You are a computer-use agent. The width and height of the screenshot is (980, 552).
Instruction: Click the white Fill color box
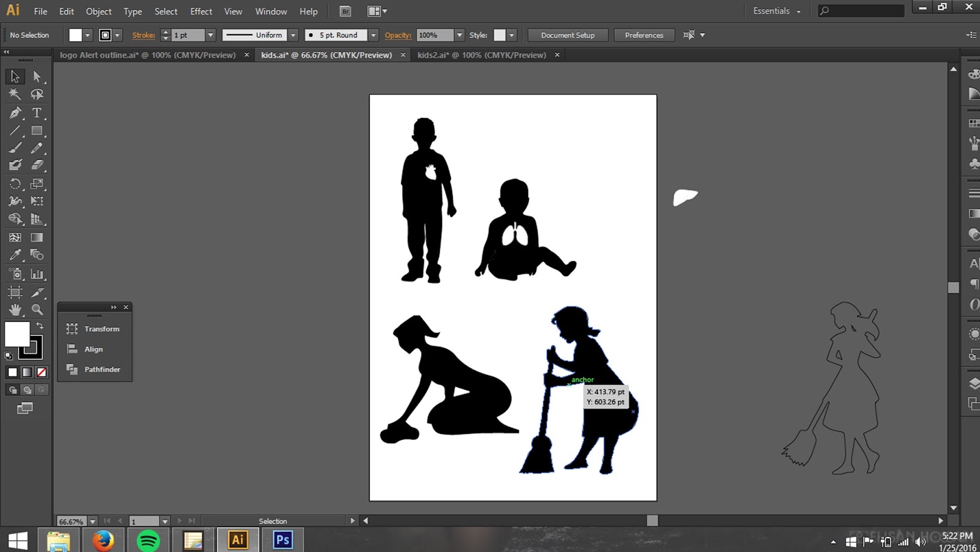click(x=17, y=334)
